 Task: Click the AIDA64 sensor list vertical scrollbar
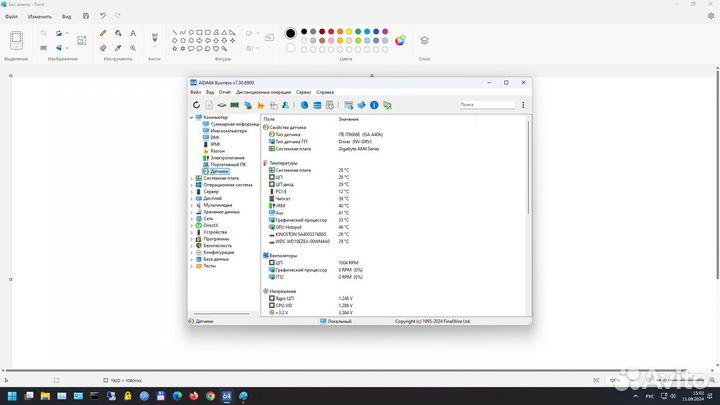click(529, 166)
